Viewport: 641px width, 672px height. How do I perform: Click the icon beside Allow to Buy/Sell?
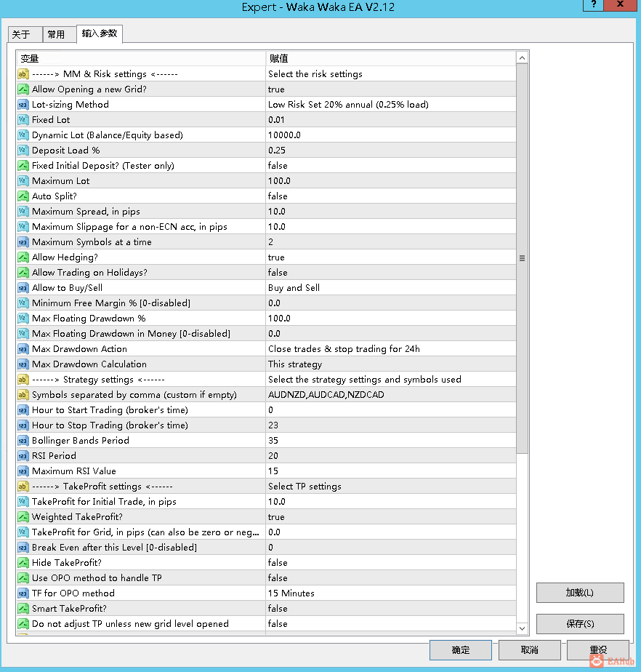click(x=23, y=288)
